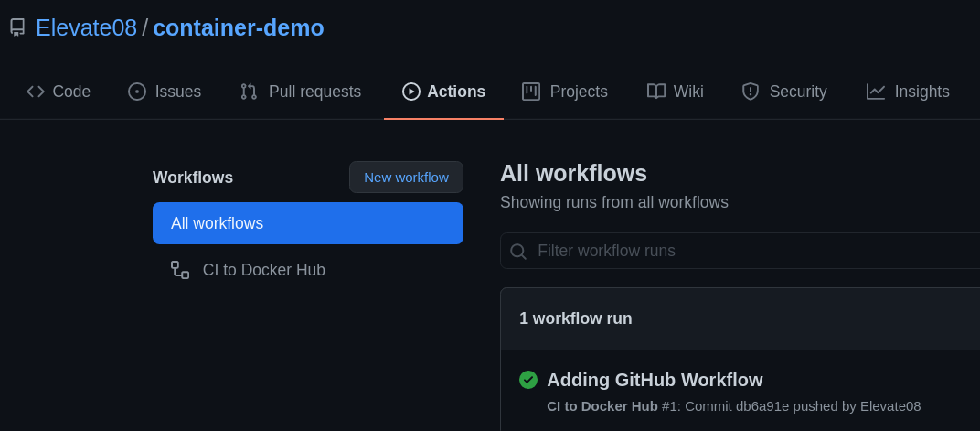Click the green success check icon
Screen dimensions: 980x431
pos(528,380)
